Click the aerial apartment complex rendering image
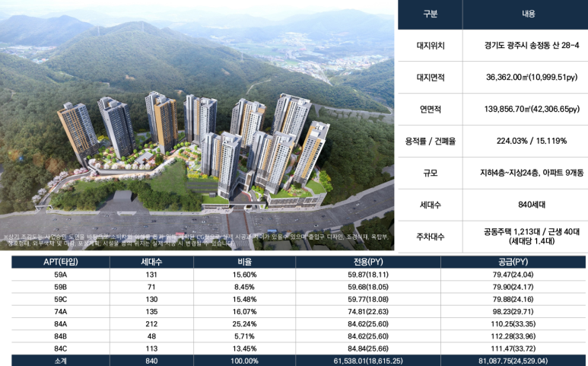This screenshot has height=366, width=588. pyautogui.click(x=197, y=126)
